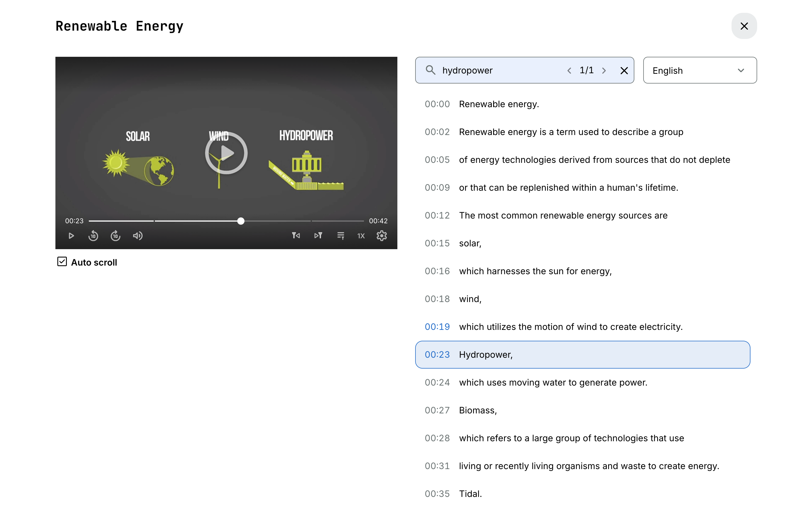Open the search magnifier in the transcript
The image size is (812, 510).
pos(431,70)
